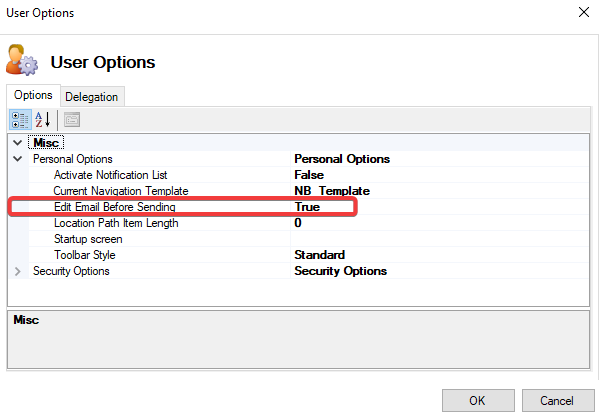Viewport: 599px width, 419px height.
Task: Select the Current Navigation Template value field
Action: click(x=439, y=191)
